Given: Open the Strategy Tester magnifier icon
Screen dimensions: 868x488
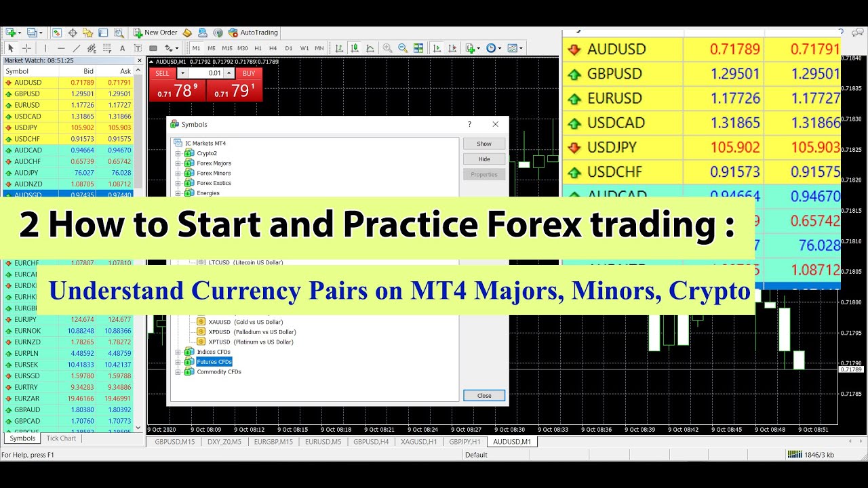Looking at the screenshot, I should (119, 33).
